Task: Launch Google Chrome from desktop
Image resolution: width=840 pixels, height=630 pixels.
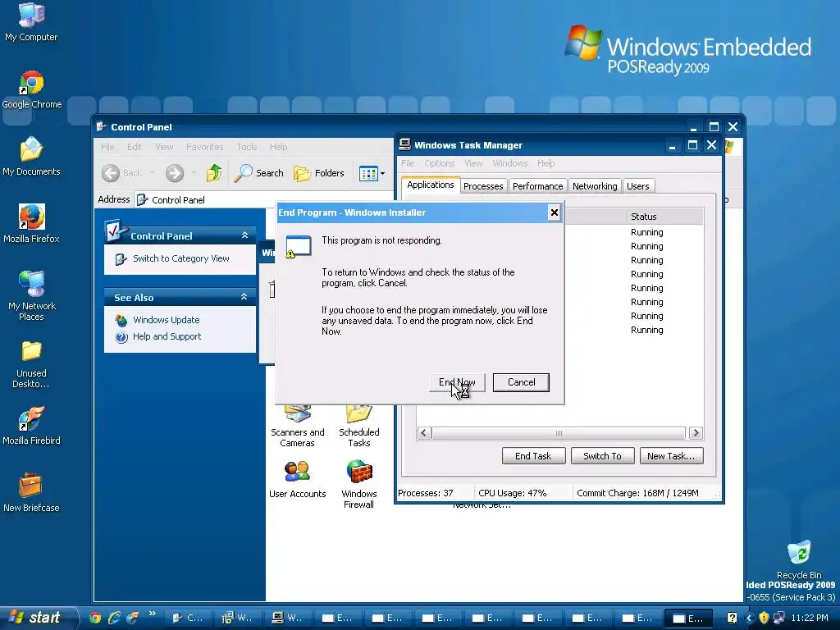Action: point(32,90)
